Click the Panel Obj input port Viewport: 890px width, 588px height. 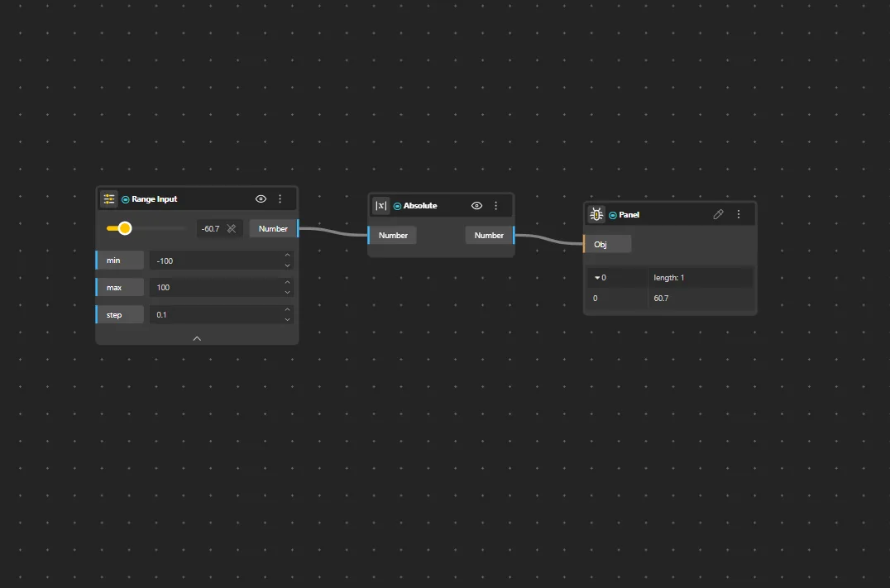[x=607, y=245]
